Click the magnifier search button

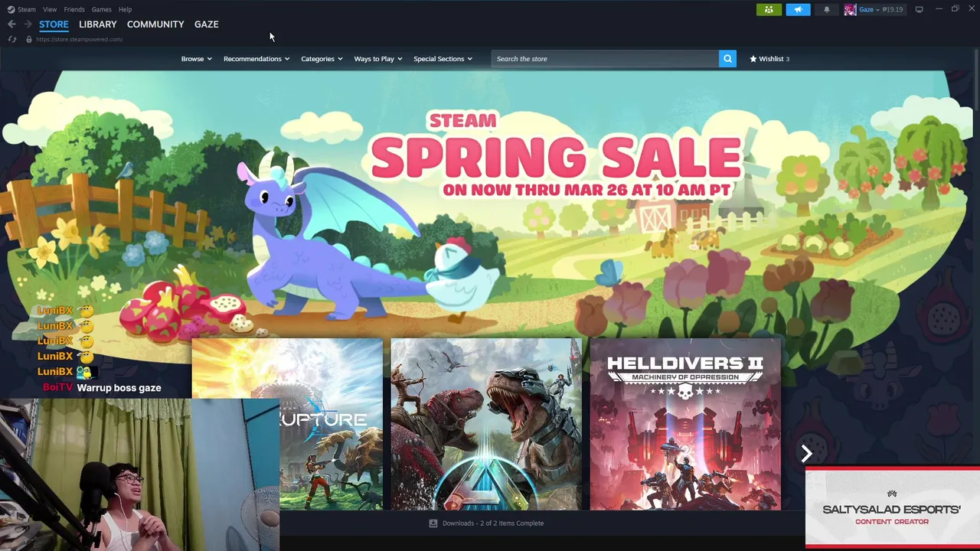727,58
